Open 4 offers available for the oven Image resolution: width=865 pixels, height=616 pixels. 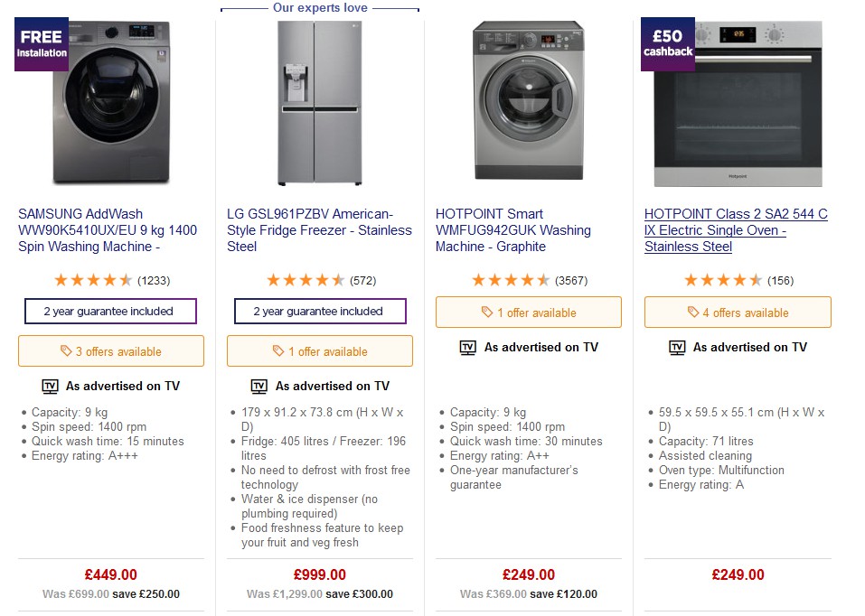click(x=737, y=312)
